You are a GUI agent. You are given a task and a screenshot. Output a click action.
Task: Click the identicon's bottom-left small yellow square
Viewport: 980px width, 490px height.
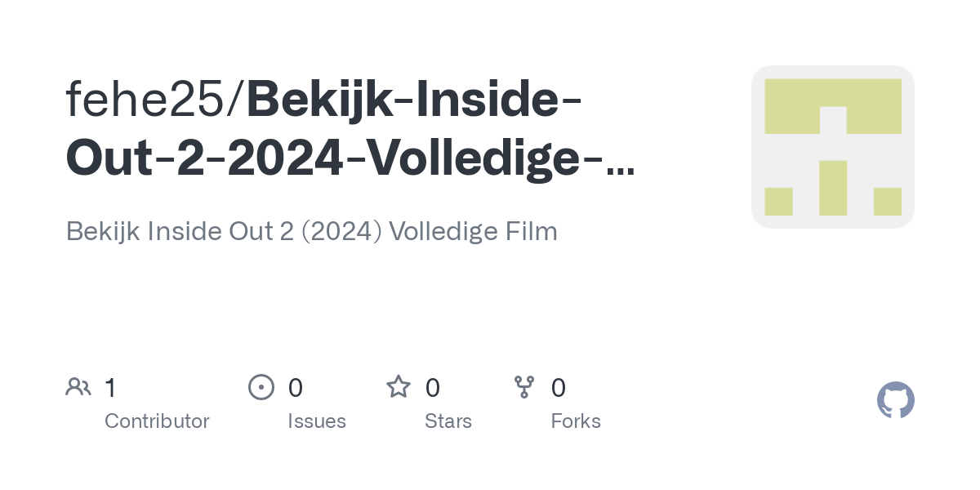(x=778, y=202)
